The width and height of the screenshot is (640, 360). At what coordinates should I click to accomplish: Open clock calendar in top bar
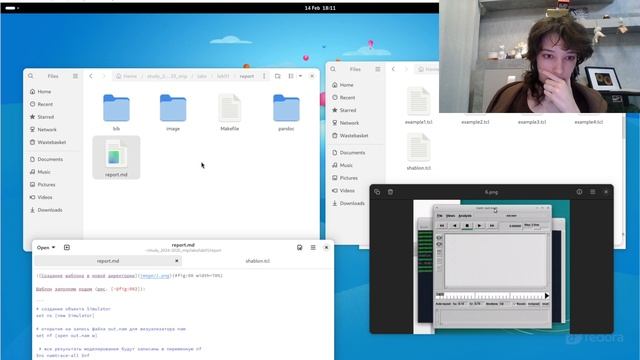(x=320, y=8)
